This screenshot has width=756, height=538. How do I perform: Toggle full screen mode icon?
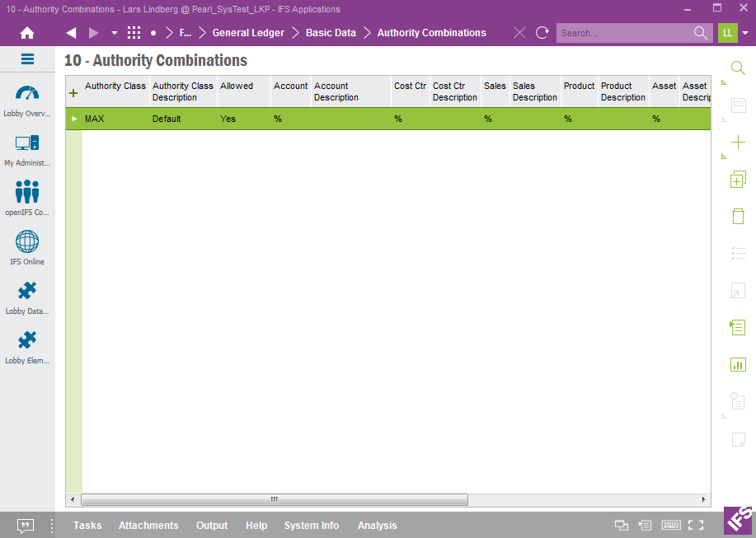click(x=696, y=525)
